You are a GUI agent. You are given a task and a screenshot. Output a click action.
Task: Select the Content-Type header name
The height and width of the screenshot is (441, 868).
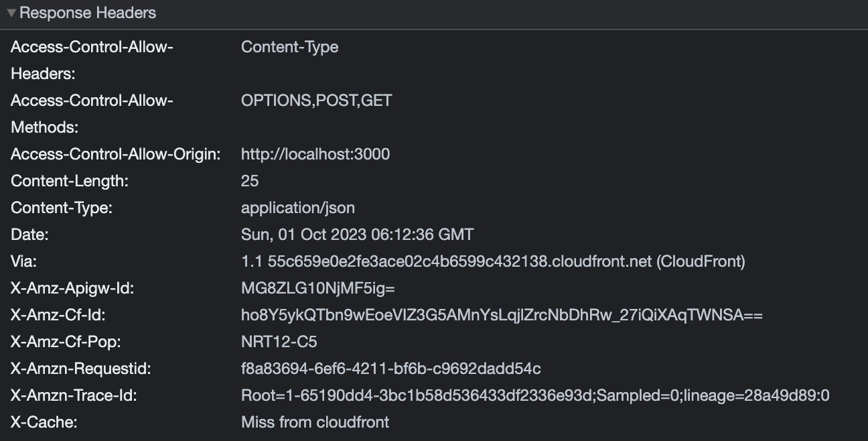(60, 208)
